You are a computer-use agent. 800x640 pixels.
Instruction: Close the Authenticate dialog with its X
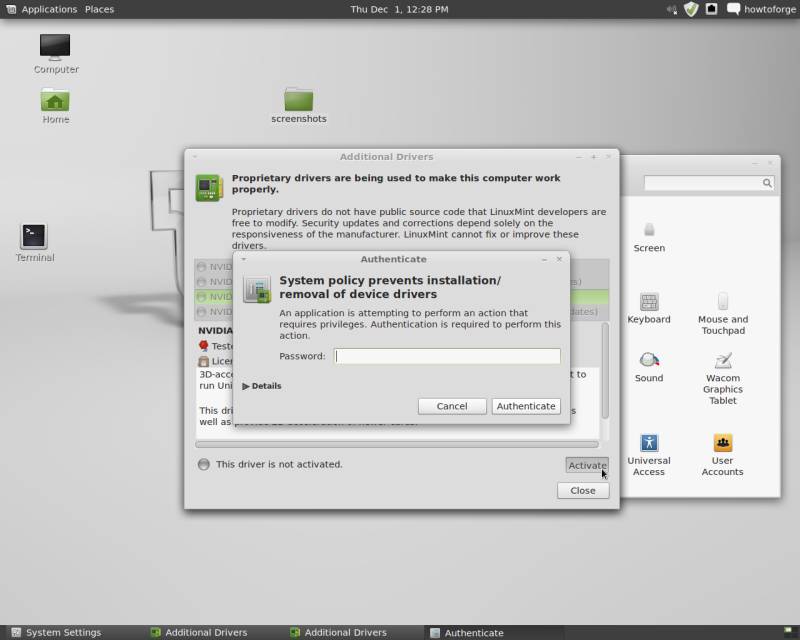click(x=559, y=259)
